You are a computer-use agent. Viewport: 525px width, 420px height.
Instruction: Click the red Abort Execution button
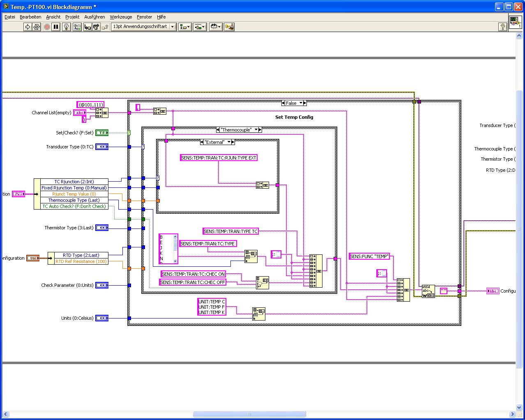pyautogui.click(x=47, y=27)
